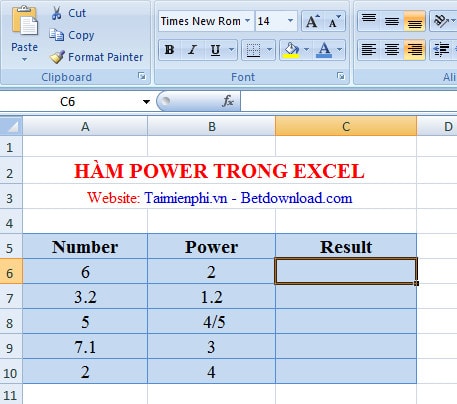This screenshot has width=457, height=404.
Task: Set Middle Align for the cell
Action: pos(392,21)
